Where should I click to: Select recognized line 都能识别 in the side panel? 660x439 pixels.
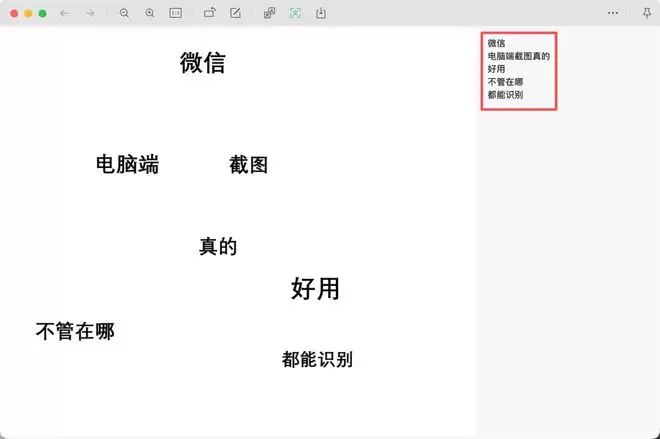pyautogui.click(x=505, y=95)
